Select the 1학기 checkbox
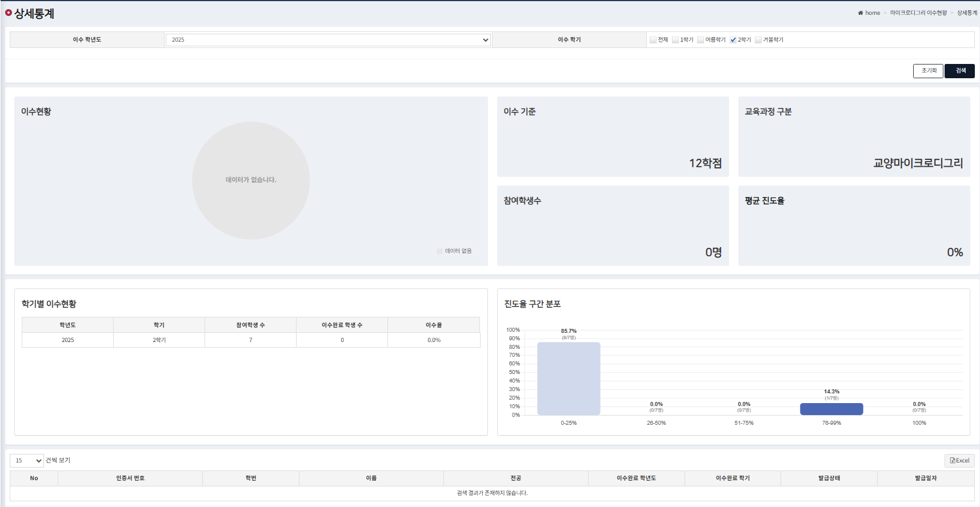This screenshot has width=980, height=507. (675, 40)
